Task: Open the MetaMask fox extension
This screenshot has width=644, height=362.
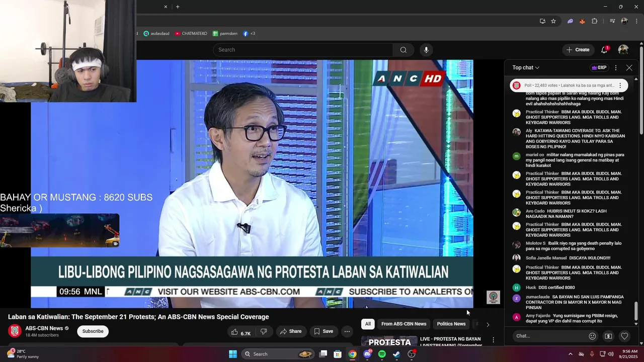Action: [x=582, y=21]
